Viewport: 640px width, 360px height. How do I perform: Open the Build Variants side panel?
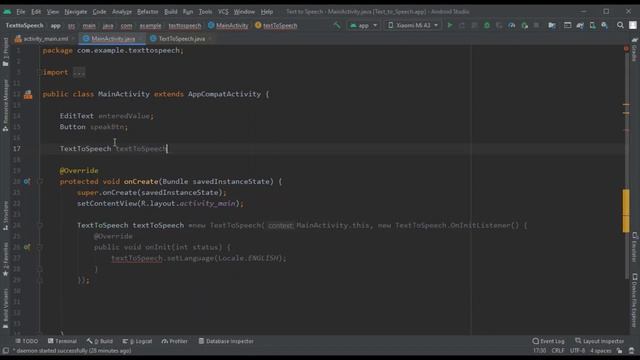[5, 309]
